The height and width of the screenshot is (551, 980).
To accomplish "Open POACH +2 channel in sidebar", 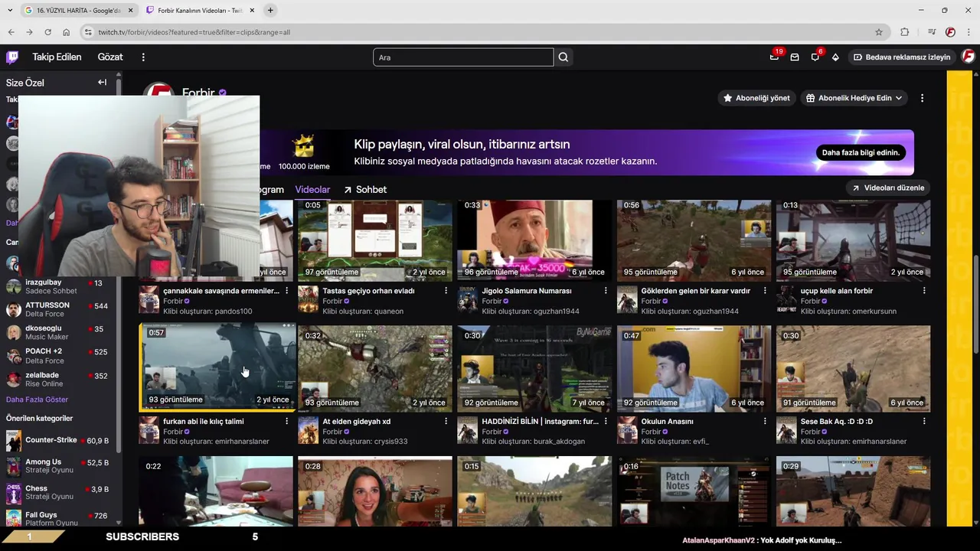I will 60,356.
